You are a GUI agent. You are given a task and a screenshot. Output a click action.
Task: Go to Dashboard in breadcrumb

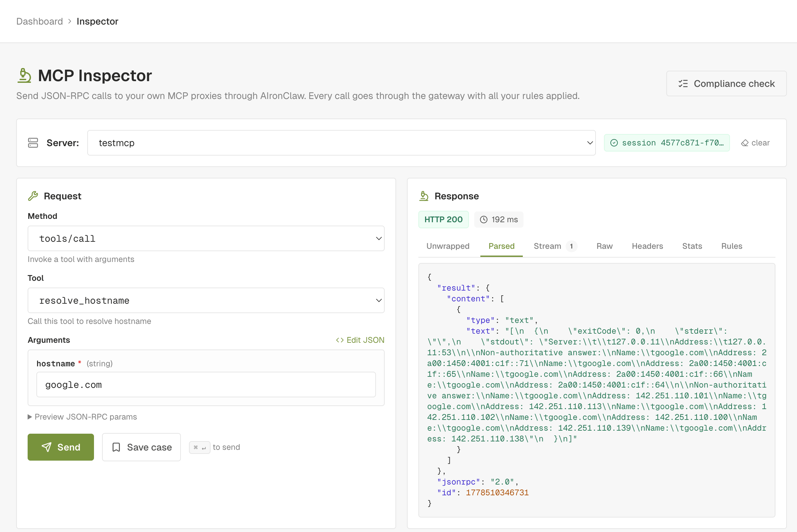pos(39,21)
